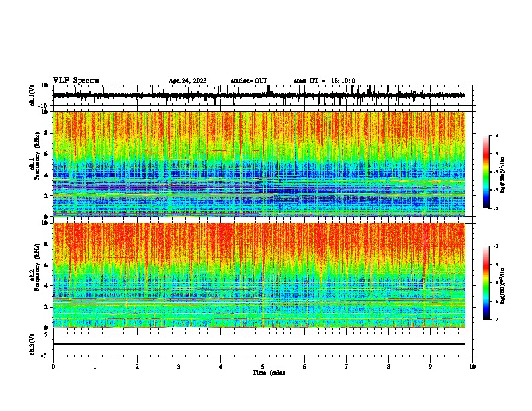Click the ch.2 color bar's log(PSD) label
This screenshot has height=411, width=532.
pos(503,286)
